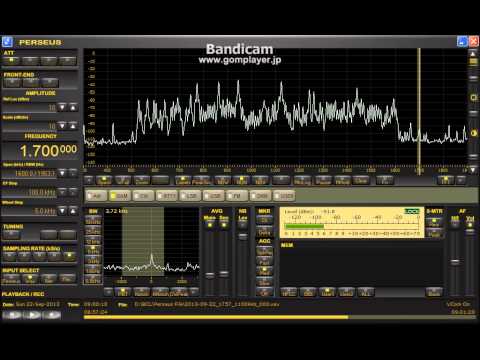Click the LOCK indicator in the S-meter

tap(412, 211)
